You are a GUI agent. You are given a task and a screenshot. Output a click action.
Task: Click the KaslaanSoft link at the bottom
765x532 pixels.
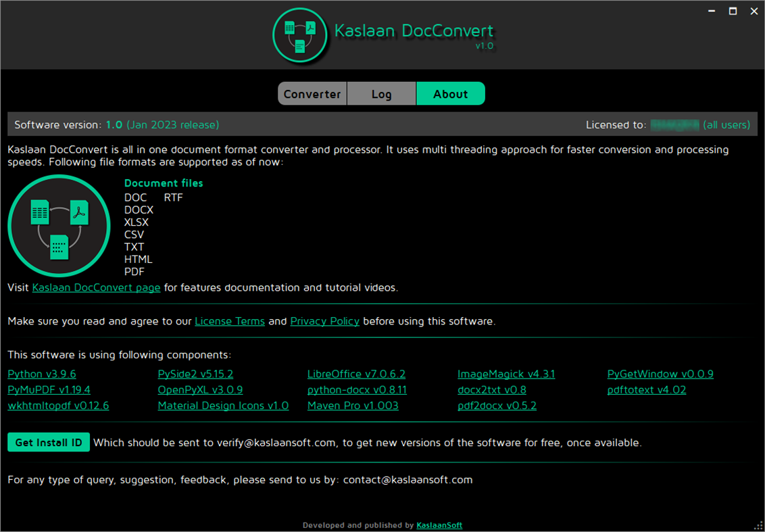click(x=439, y=525)
